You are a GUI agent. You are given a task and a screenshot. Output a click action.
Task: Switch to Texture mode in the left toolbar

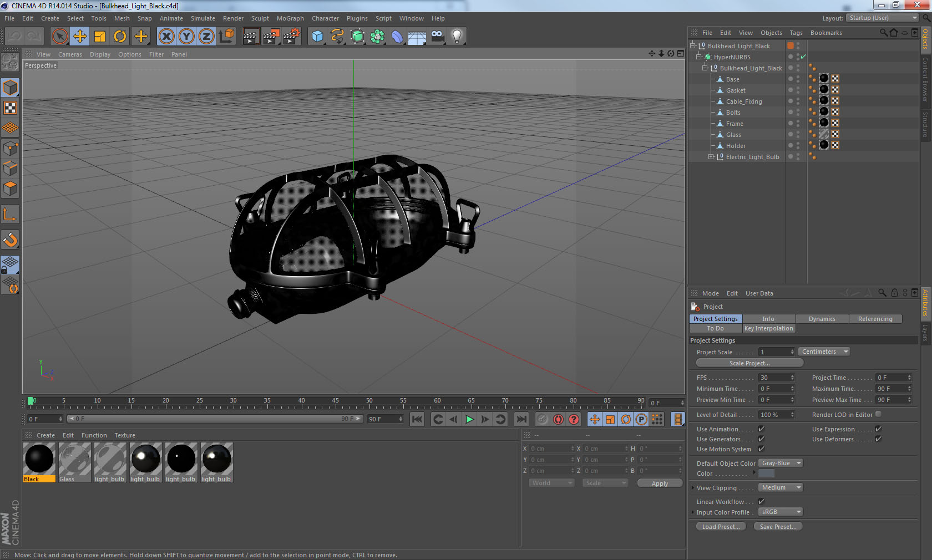click(x=10, y=108)
